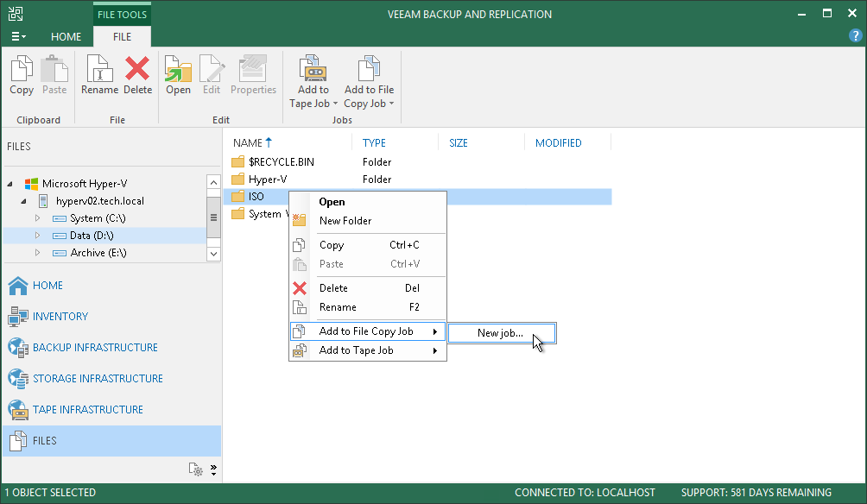Switch to the FILE ribbon tab
Screen dimensions: 867x504
click(123, 36)
